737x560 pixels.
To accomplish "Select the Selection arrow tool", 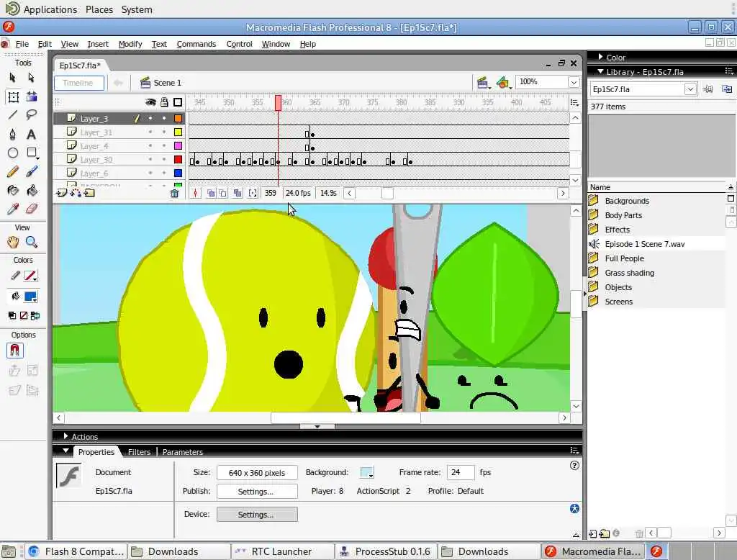I will pos(13,78).
